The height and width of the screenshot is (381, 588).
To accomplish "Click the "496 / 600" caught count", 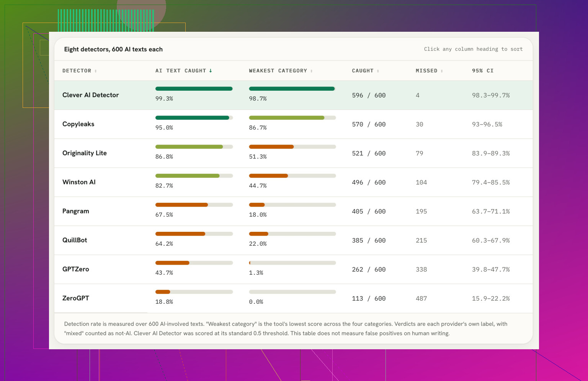I will [x=369, y=183].
